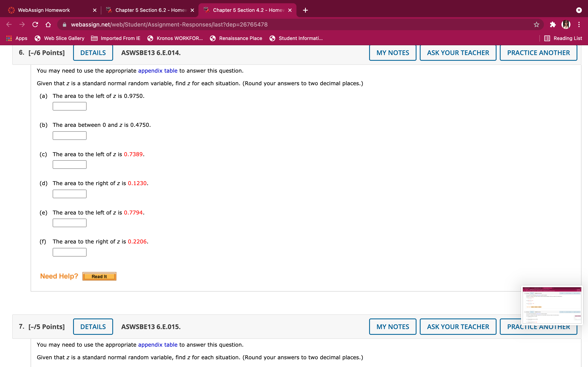
Task: Click the Read It help button
Action: (x=99, y=276)
